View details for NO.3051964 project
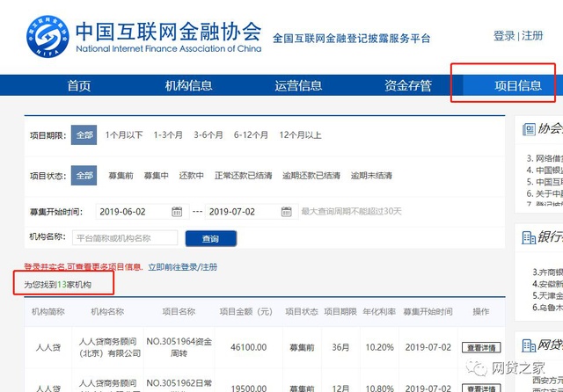This screenshot has height=392, width=563. (x=481, y=347)
